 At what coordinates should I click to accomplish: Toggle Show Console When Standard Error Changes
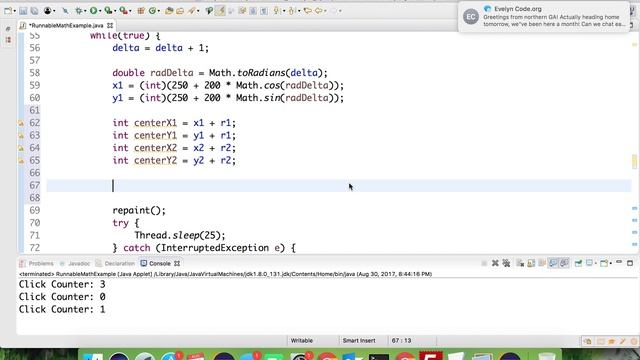tap(564, 263)
